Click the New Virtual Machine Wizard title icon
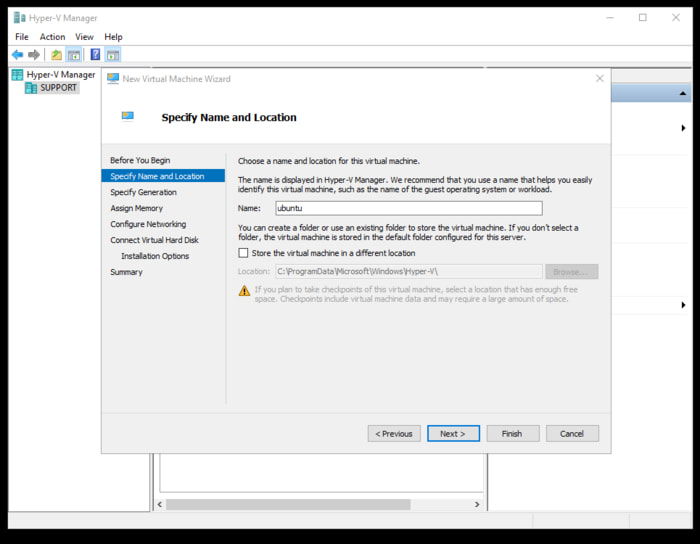The image size is (700, 544). [113, 79]
